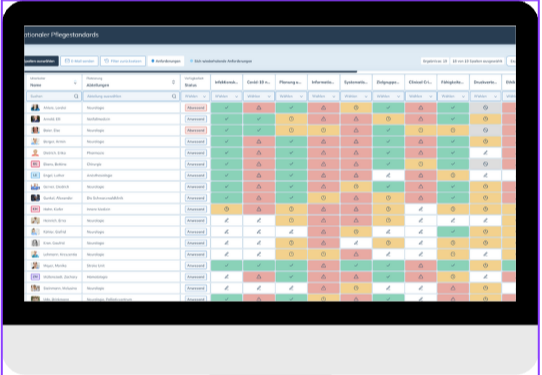Open the warning icon in Meyer's Clinical Cri cell
Viewport: 542px width, 375px height.
click(420, 265)
